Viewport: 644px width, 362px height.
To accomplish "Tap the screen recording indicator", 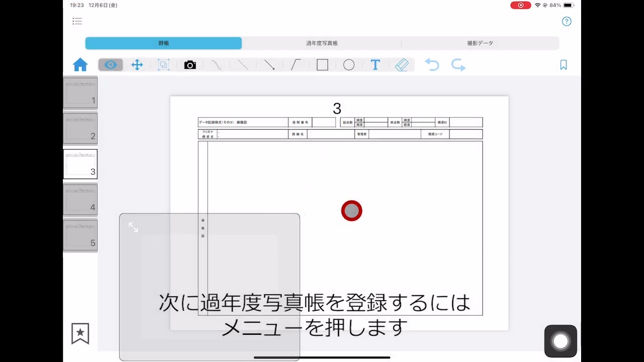I will (x=521, y=5).
